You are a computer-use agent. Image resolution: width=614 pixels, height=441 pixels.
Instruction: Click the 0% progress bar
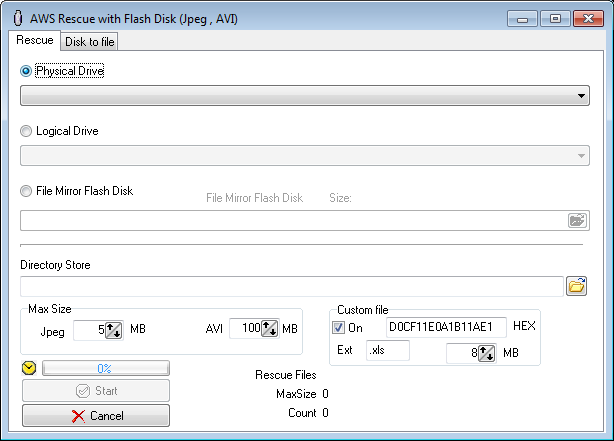(x=105, y=368)
